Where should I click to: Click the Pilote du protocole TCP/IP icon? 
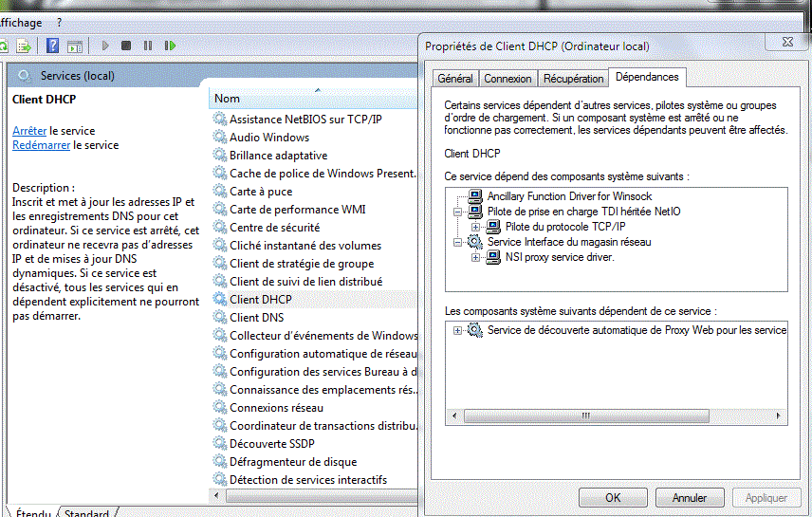pyautogui.click(x=493, y=227)
